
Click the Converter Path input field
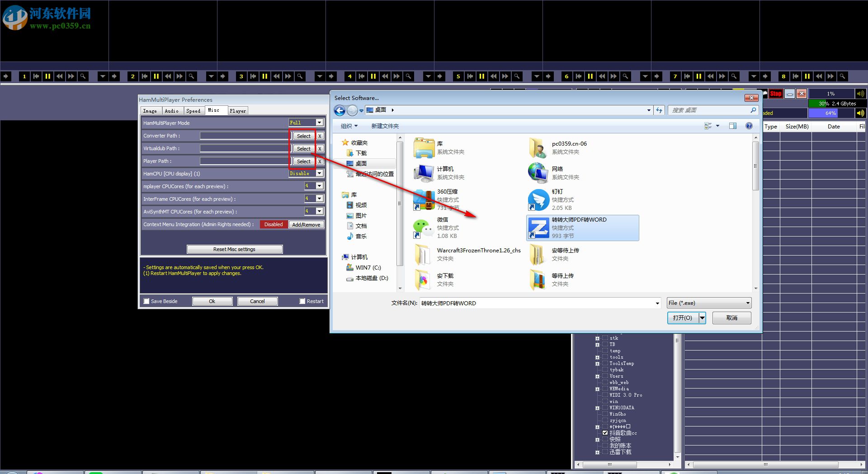pyautogui.click(x=245, y=136)
